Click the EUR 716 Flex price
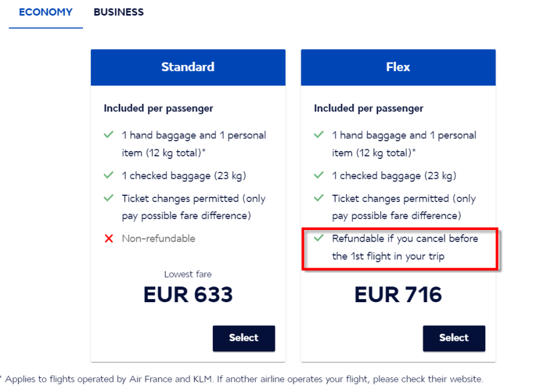 tap(398, 294)
